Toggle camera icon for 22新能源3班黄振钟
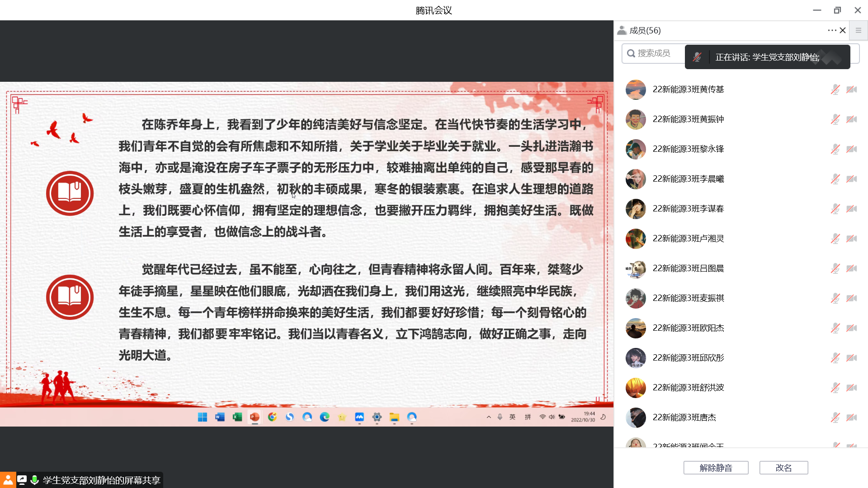Screen dimensions: 868x488 pos(852,119)
